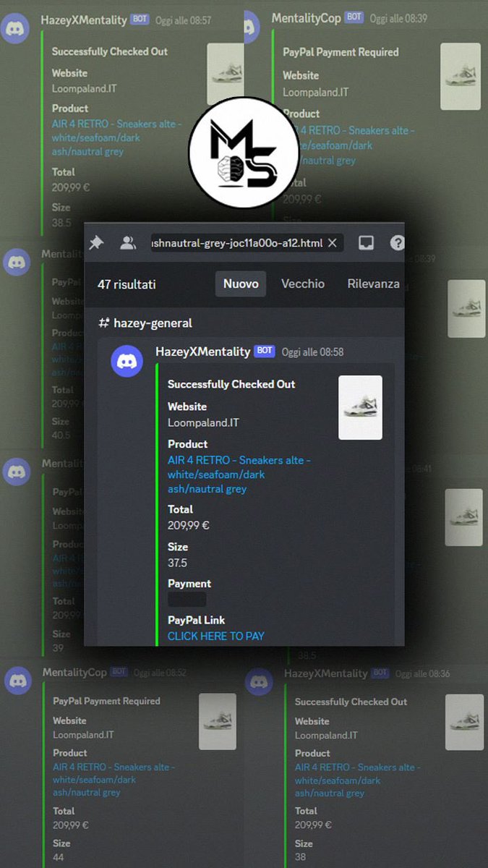Select PayPal Payment Required title in 08:52 message
The image size is (488, 868).
106,701
